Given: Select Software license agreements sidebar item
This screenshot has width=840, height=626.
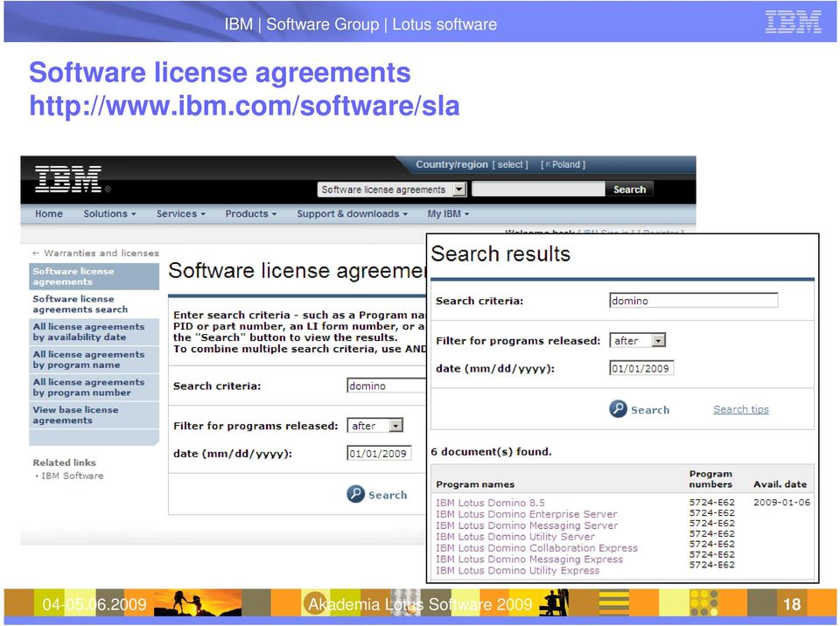Looking at the screenshot, I should click(94, 276).
